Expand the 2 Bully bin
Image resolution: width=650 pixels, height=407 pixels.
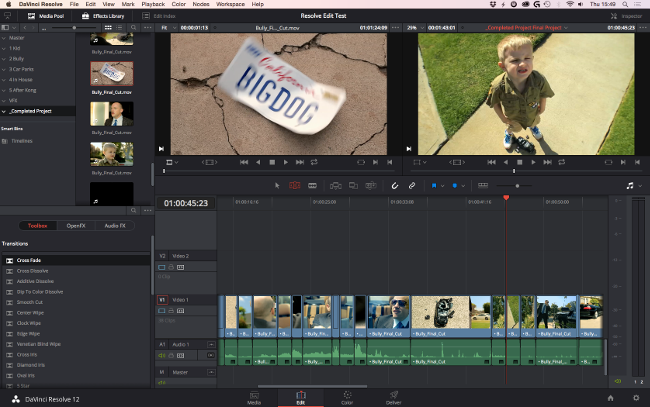click(4, 59)
